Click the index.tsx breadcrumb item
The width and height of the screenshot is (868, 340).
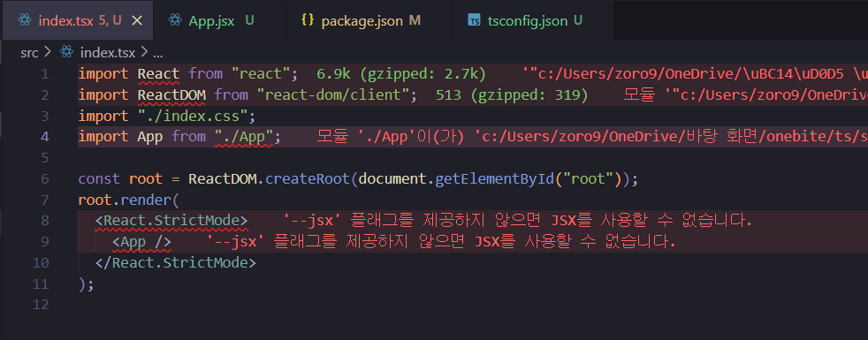click(x=107, y=53)
